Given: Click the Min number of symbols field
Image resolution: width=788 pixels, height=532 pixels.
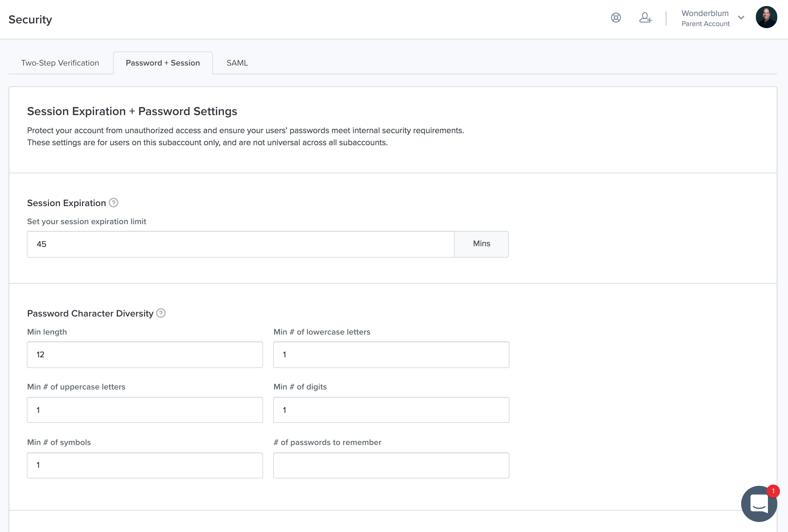Looking at the screenshot, I should click(145, 465).
